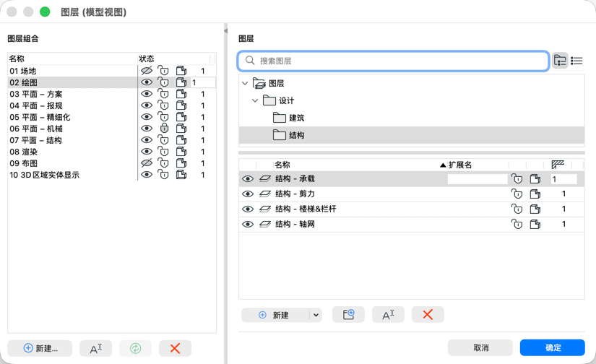Edit intersection number field of 02 绘图
The width and height of the screenshot is (596, 364).
(203, 82)
